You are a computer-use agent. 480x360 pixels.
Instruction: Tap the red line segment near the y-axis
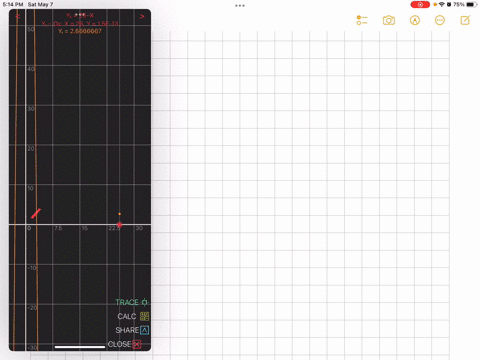tap(36, 213)
